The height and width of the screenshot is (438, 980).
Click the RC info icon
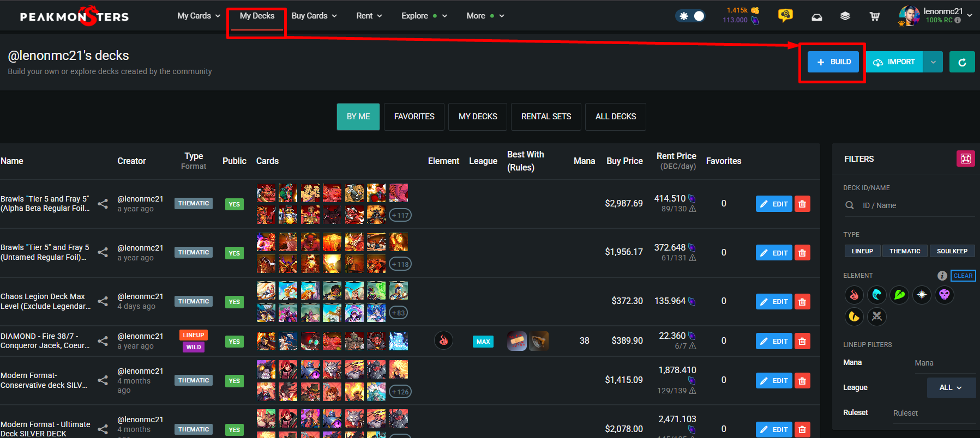(958, 20)
